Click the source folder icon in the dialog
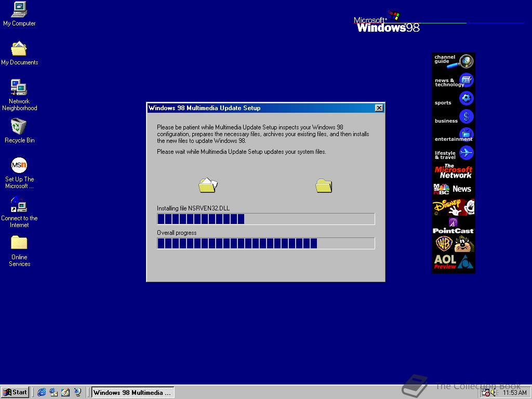Viewport: 532px width, 399px height. point(208,185)
